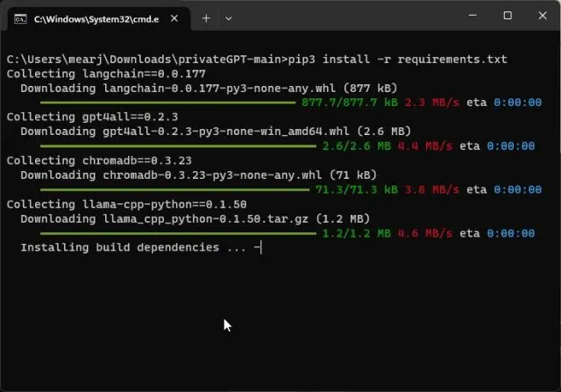Minimize the terminal window
The width and height of the screenshot is (561, 392).
[x=472, y=16]
